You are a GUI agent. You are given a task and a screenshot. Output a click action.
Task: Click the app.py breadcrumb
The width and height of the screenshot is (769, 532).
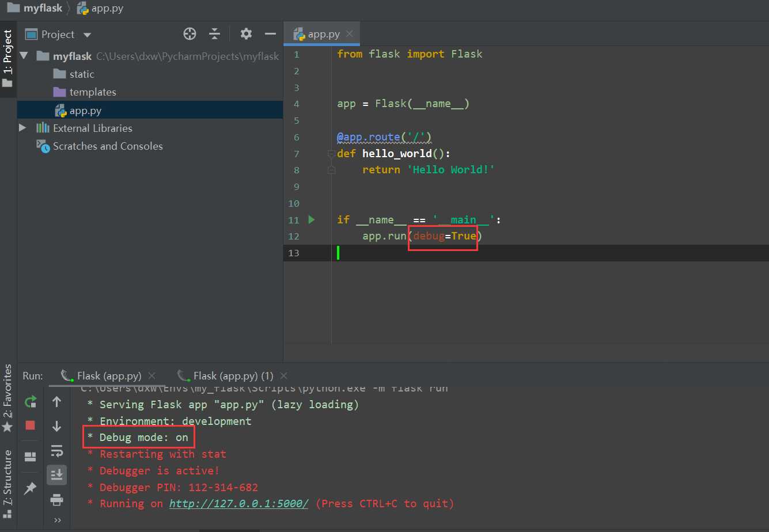click(100, 8)
